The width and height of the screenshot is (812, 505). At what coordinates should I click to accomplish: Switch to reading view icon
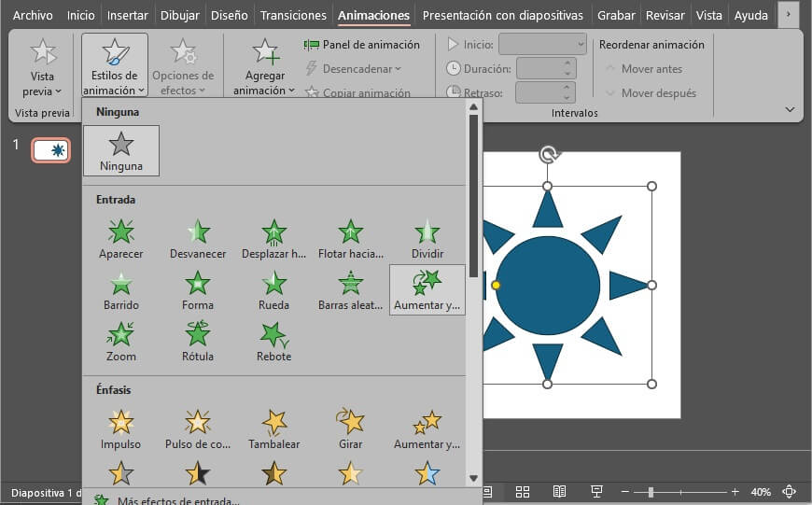pyautogui.click(x=559, y=492)
